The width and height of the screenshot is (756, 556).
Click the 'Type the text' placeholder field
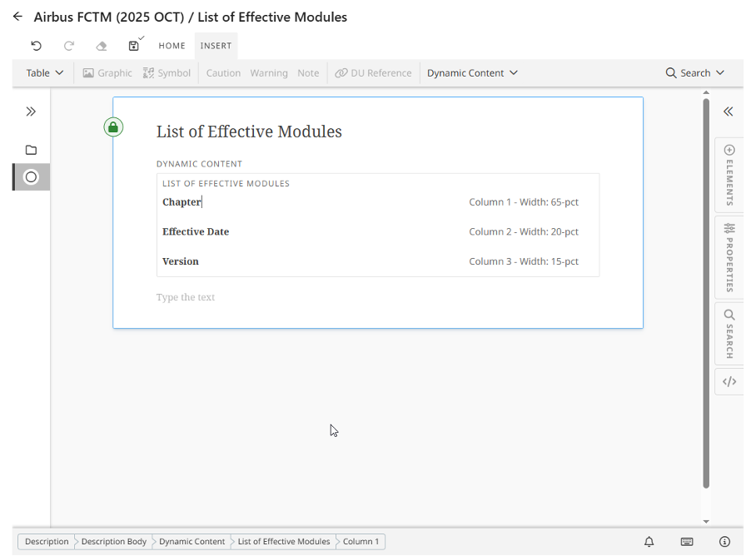click(185, 297)
